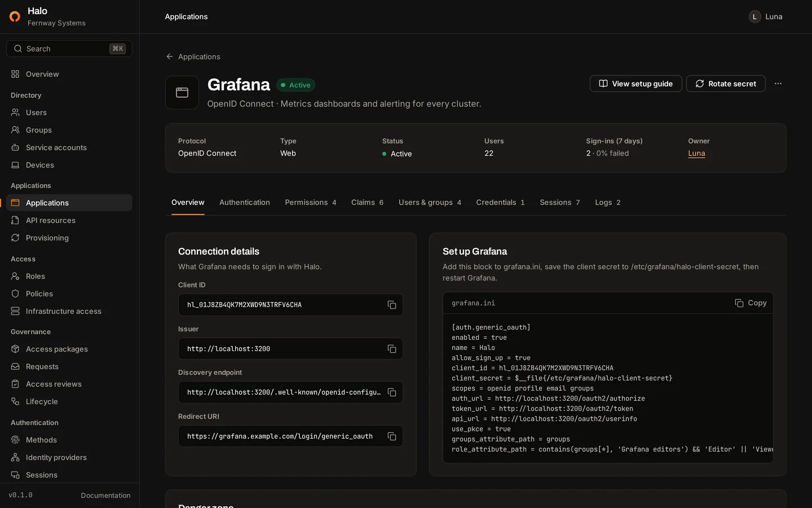Copy the Issuer URL
The height and width of the screenshot is (508, 812).
pos(392,349)
